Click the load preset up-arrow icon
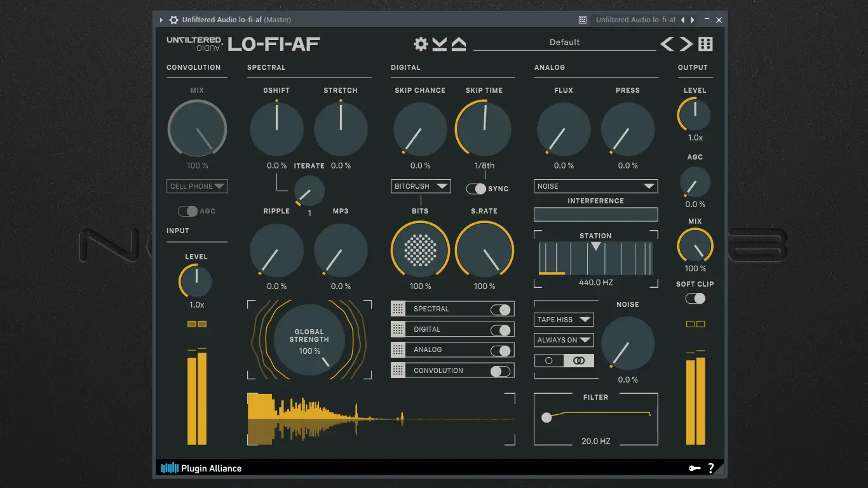The height and width of the screenshot is (488, 868). tap(459, 44)
